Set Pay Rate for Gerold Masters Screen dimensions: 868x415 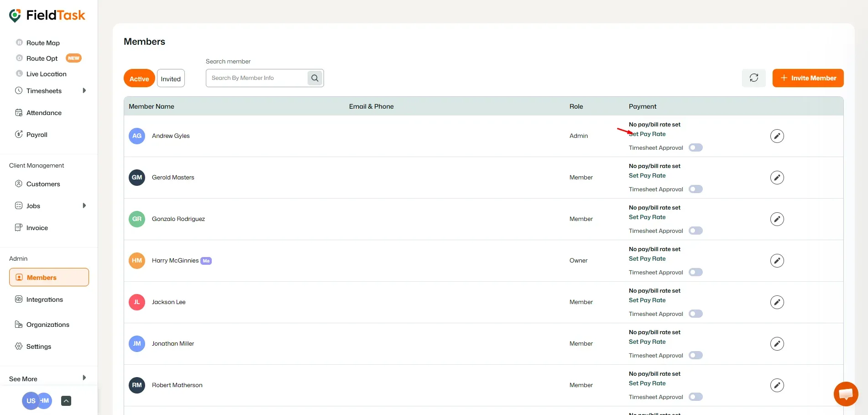[x=647, y=175]
